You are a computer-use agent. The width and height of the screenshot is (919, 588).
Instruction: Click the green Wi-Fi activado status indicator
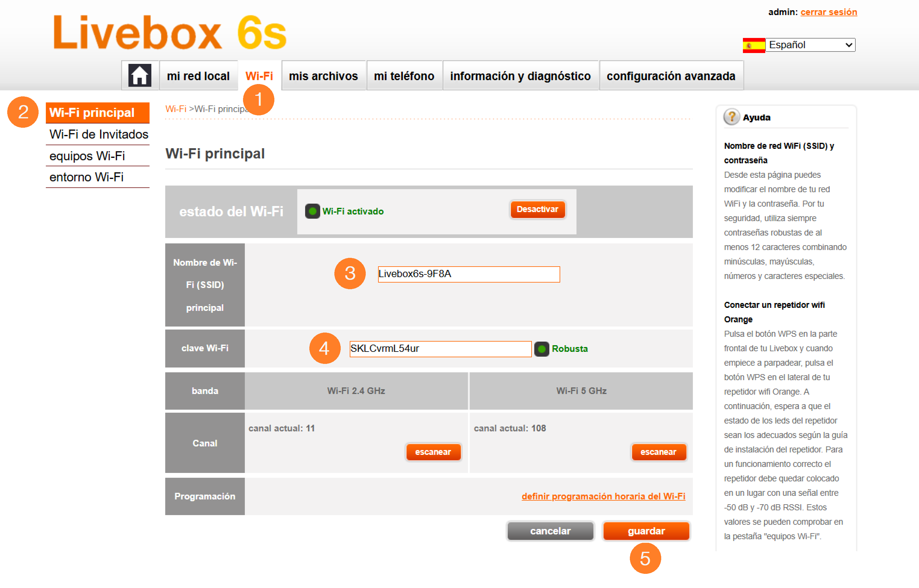click(312, 211)
